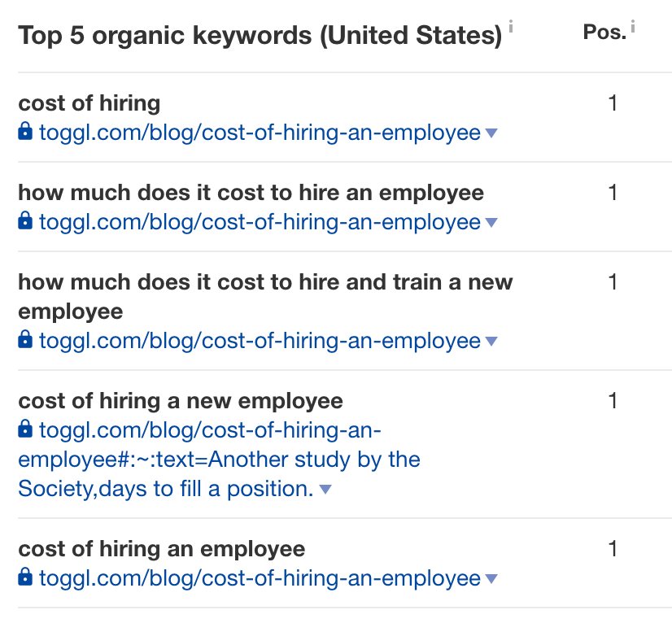Select the keyword cost of hiring a new employee
672x623 pixels.
[181, 402]
